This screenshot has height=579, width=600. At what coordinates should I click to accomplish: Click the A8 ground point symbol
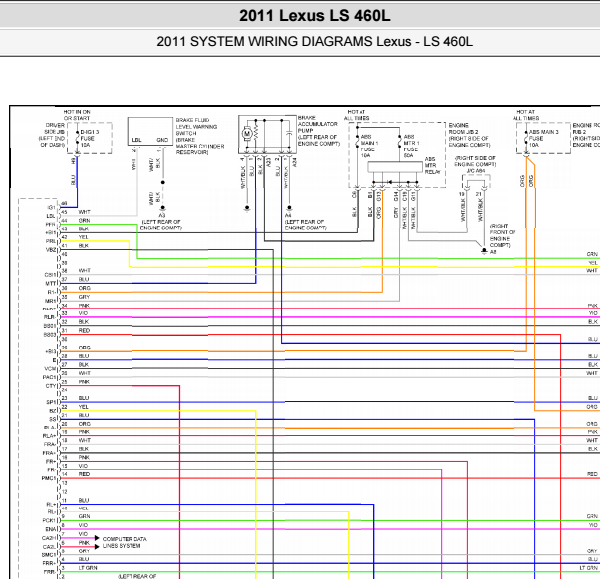[x=484, y=250]
